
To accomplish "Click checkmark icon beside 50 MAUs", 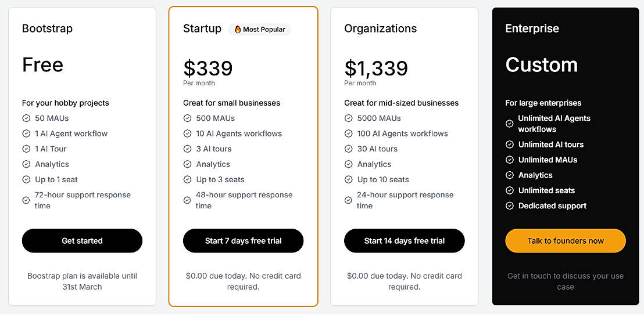I will pos(26,118).
